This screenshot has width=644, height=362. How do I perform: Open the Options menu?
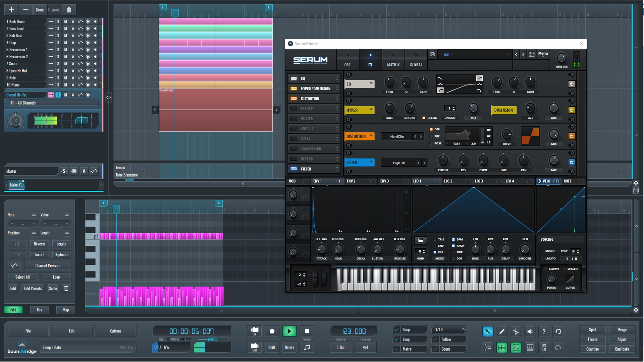pyautogui.click(x=116, y=331)
